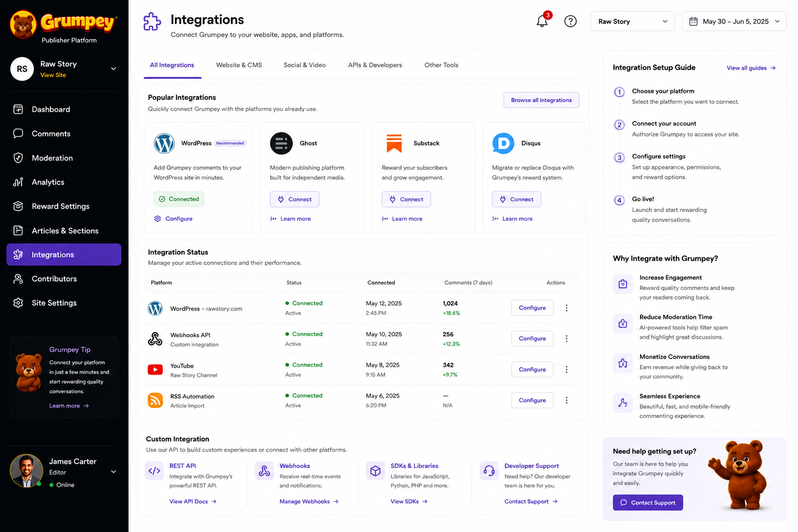Click the purple Contact Support button
The image size is (798, 532).
point(648,502)
